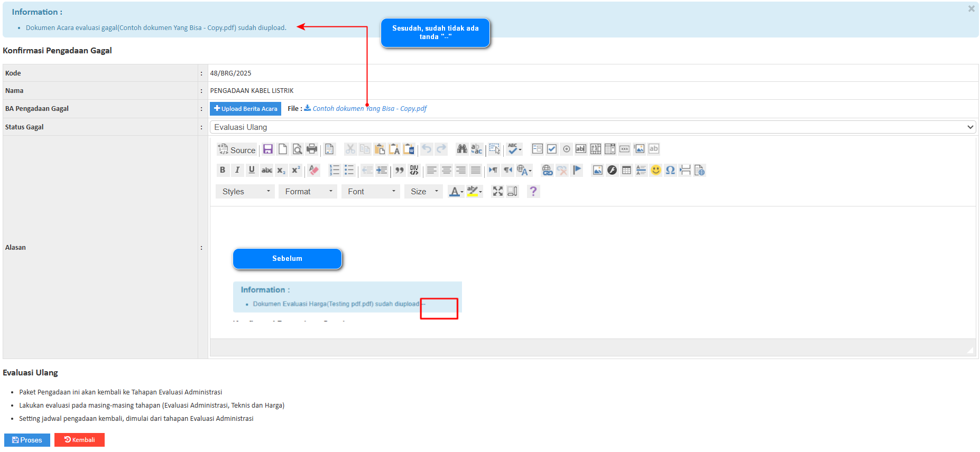This screenshot has height=452, width=980.
Task: Toggle Superscript formatting
Action: click(296, 170)
